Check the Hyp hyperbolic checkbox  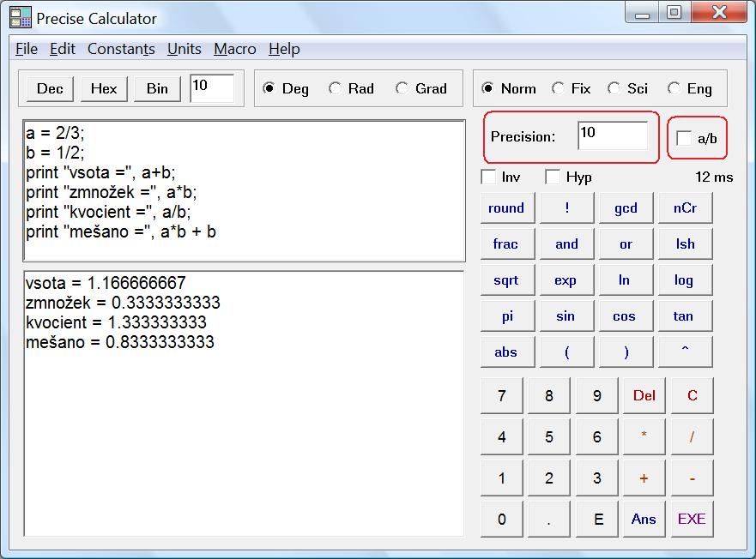click(553, 177)
